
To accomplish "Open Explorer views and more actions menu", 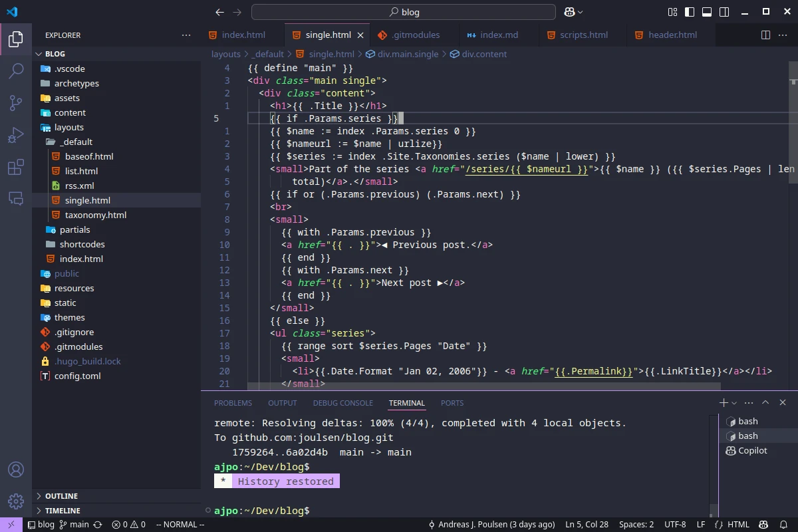I will click(186, 35).
